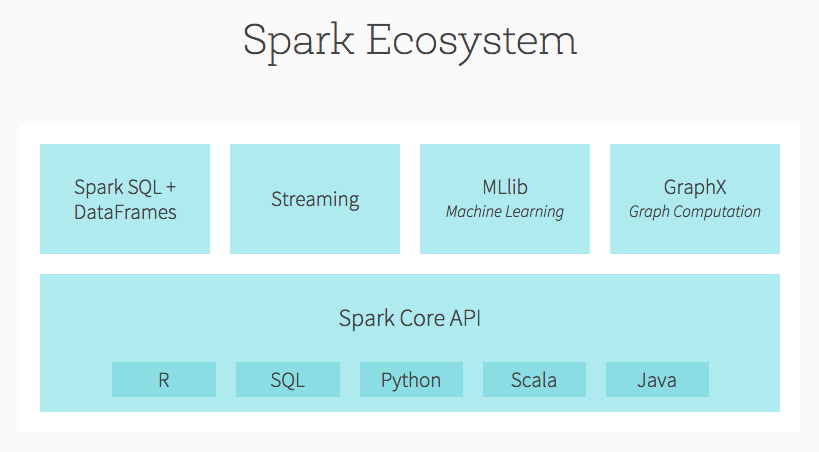Click the word Spark in the title
819x452 pixels.
[x=297, y=42]
